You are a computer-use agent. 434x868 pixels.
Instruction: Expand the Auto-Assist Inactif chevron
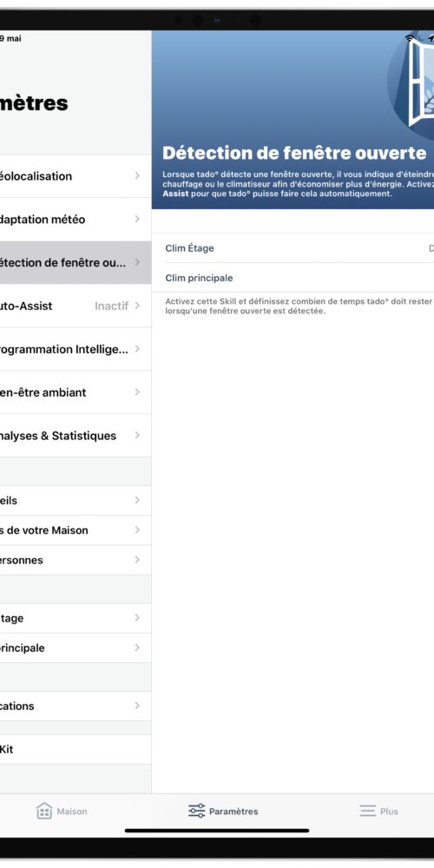137,306
